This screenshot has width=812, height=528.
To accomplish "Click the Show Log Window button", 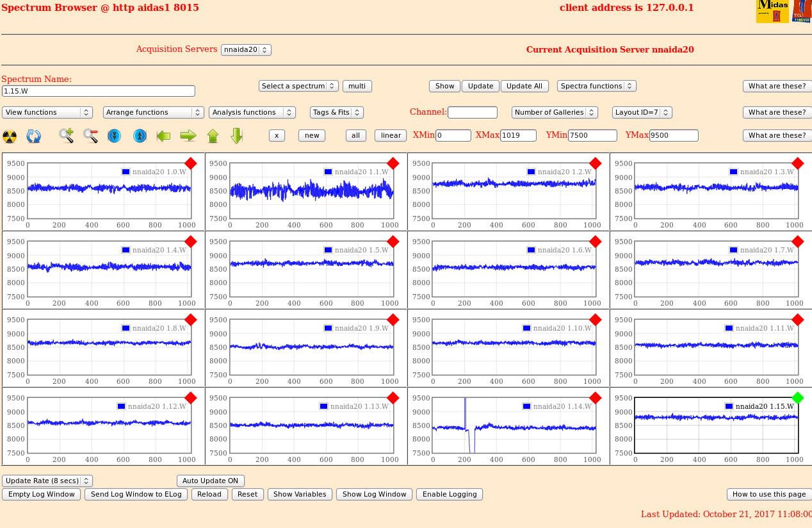I will point(374,494).
